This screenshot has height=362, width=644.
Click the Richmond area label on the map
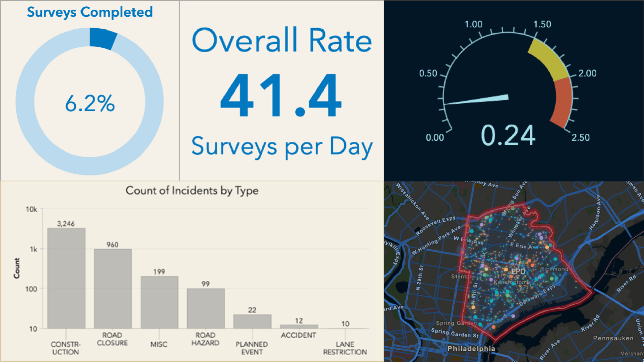click(x=554, y=269)
